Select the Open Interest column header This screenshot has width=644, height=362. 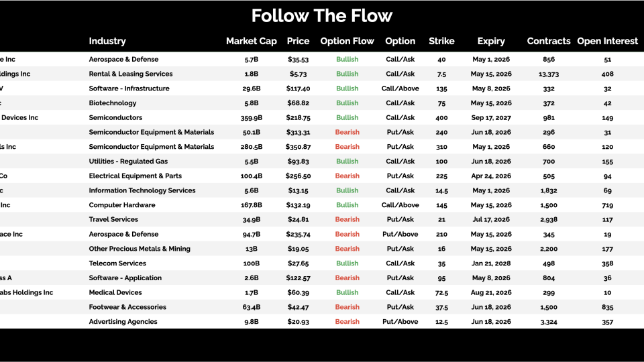tap(607, 41)
